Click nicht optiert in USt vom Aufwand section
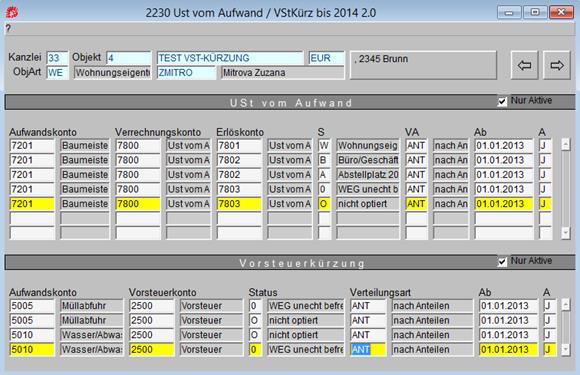 368,204
